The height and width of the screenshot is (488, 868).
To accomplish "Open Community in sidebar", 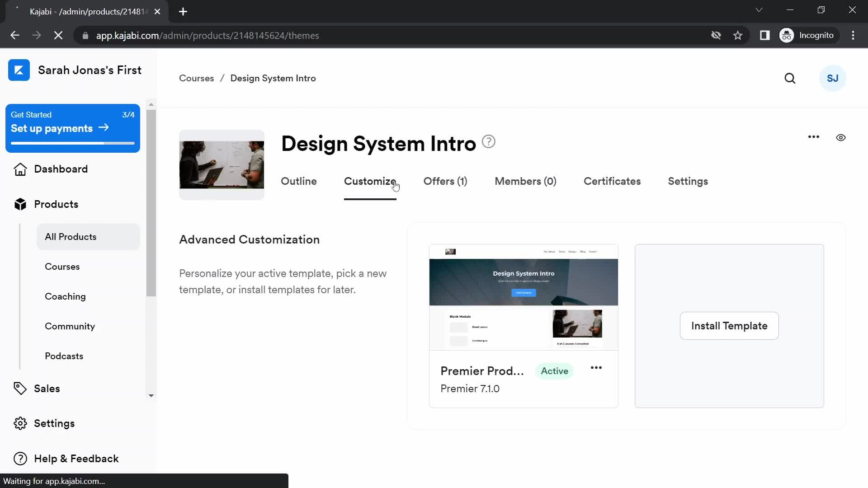I will (x=70, y=326).
